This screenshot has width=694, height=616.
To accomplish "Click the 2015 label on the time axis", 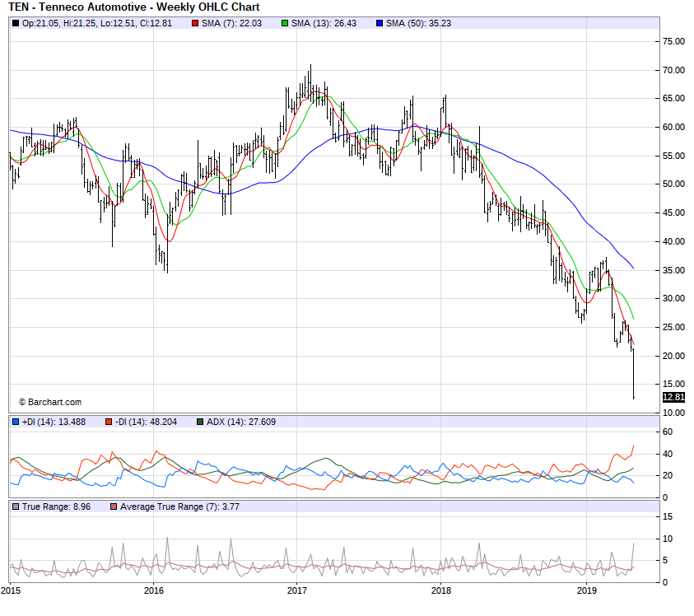I will [x=11, y=590].
